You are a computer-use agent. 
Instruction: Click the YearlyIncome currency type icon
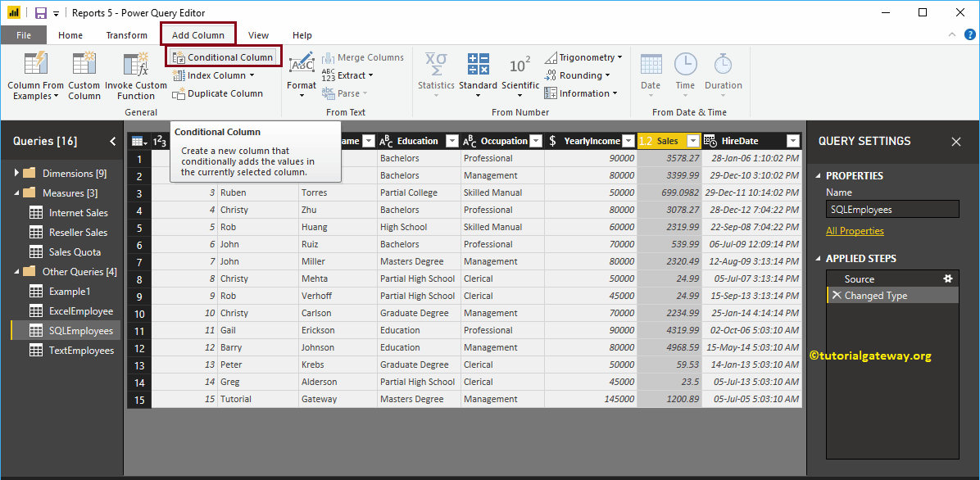[x=552, y=141]
